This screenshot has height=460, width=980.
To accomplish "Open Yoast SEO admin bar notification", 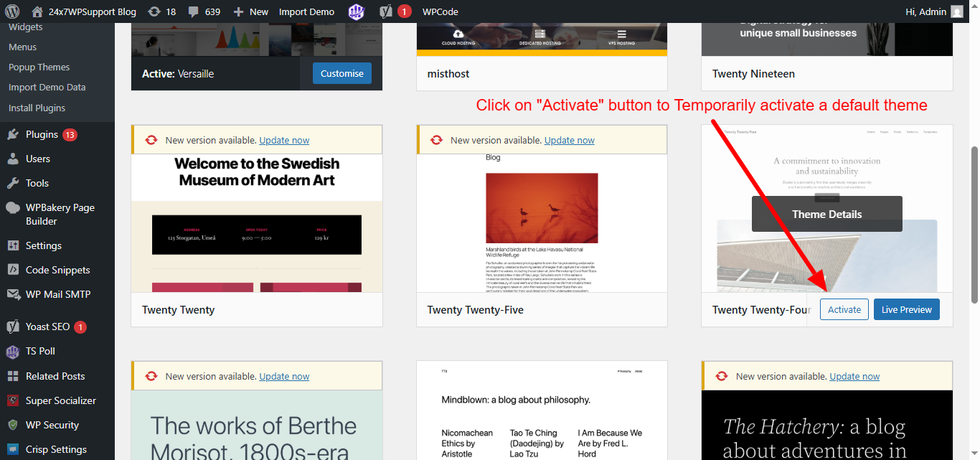I will [x=395, y=11].
